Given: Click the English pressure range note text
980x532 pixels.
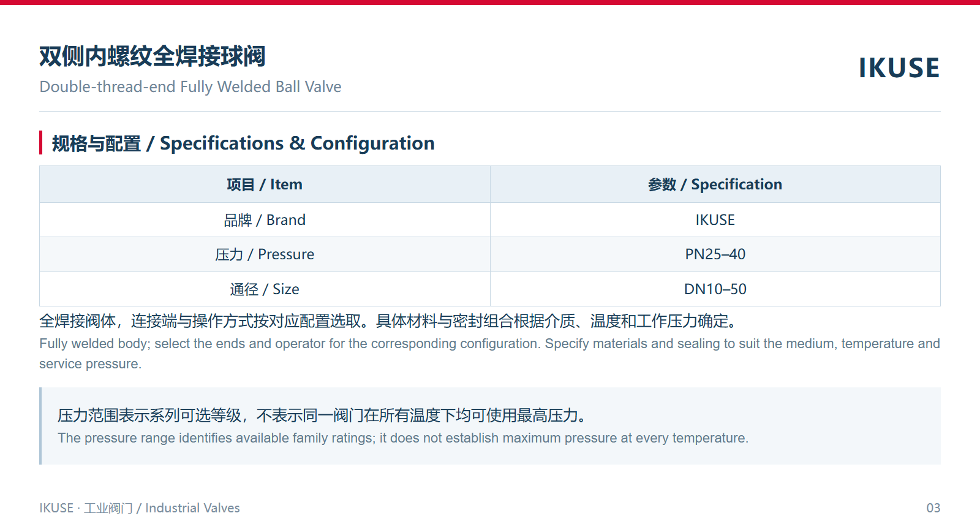Looking at the screenshot, I should [403, 438].
